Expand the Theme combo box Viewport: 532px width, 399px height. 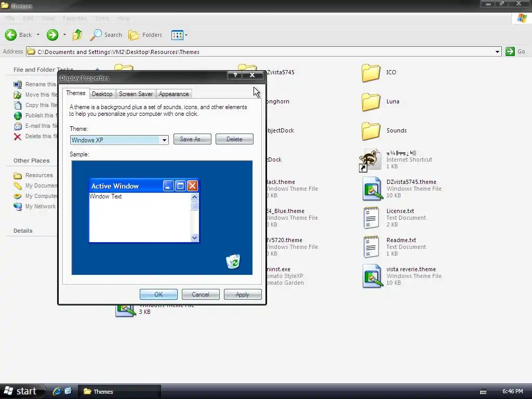(x=164, y=140)
